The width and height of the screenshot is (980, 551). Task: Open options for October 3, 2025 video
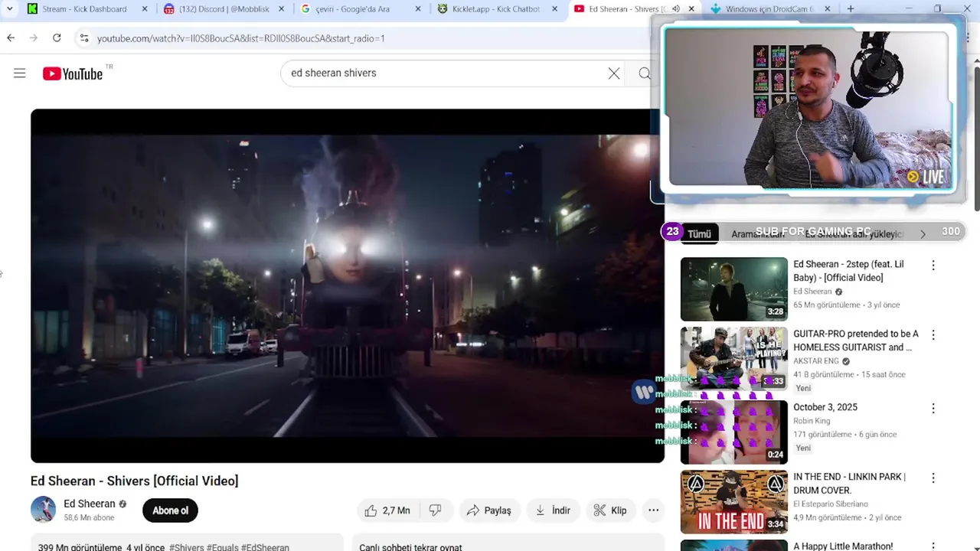933,409
